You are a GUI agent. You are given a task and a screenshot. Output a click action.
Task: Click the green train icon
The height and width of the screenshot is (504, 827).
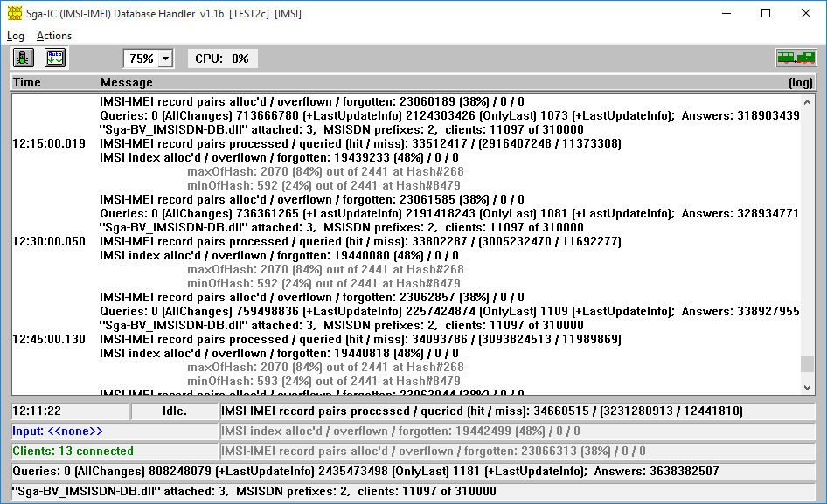coord(796,59)
